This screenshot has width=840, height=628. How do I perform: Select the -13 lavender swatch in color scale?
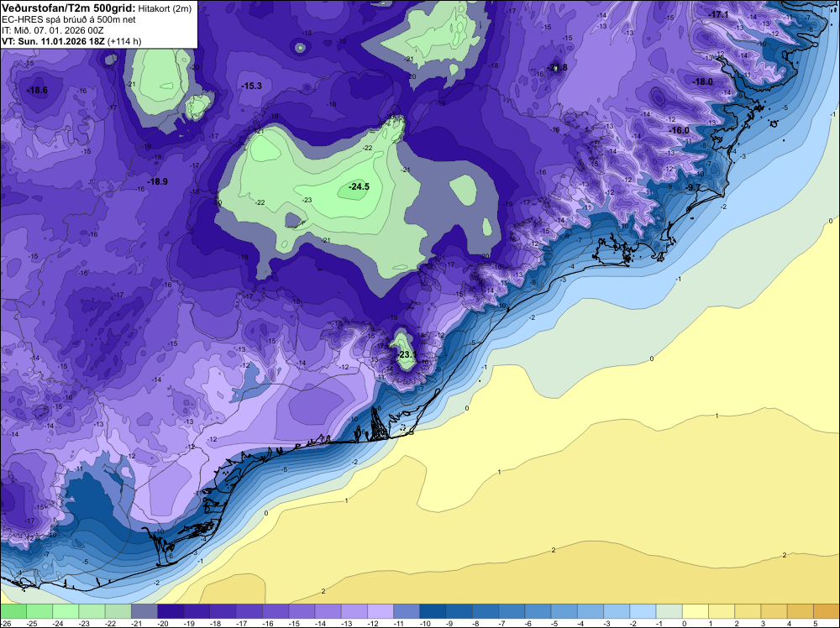click(354, 611)
